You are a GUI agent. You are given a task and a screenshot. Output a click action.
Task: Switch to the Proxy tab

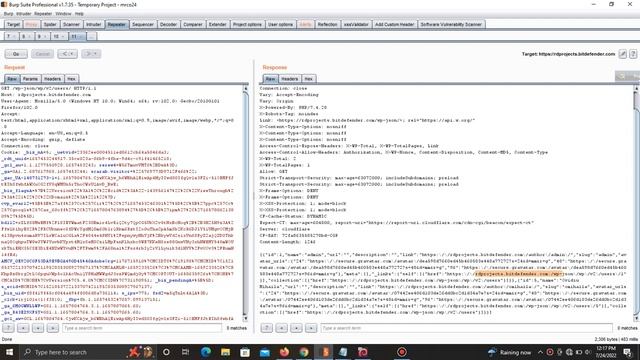coord(31,24)
